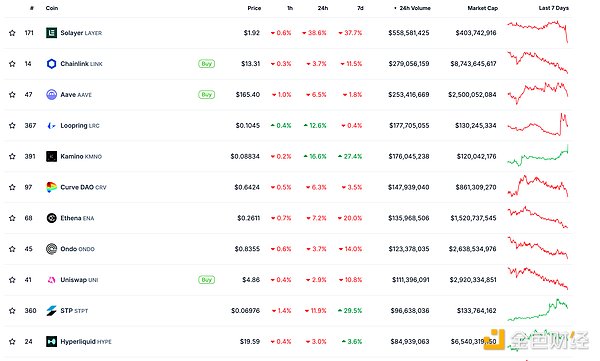Sort by the Coin column header
The height and width of the screenshot is (361, 600).
pos(52,8)
